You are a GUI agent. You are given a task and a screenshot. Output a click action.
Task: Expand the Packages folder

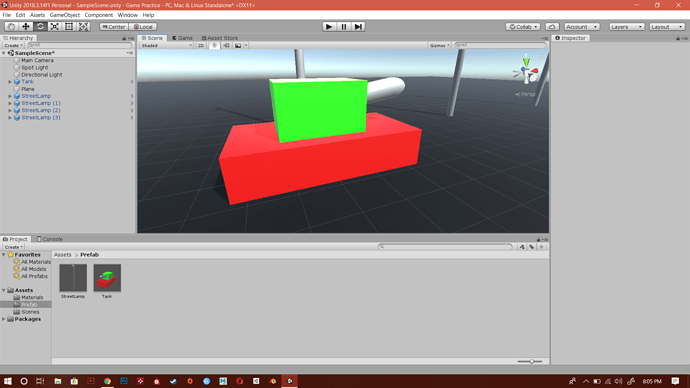click(x=4, y=319)
